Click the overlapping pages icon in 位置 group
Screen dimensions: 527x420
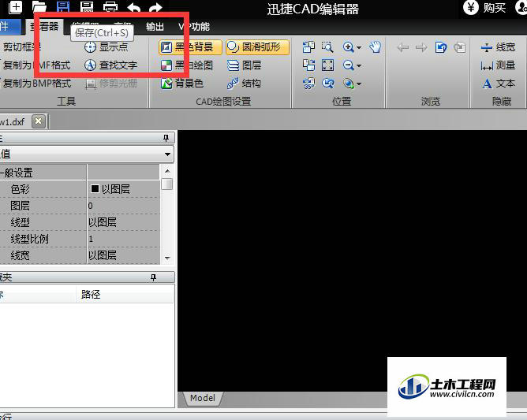click(308, 47)
